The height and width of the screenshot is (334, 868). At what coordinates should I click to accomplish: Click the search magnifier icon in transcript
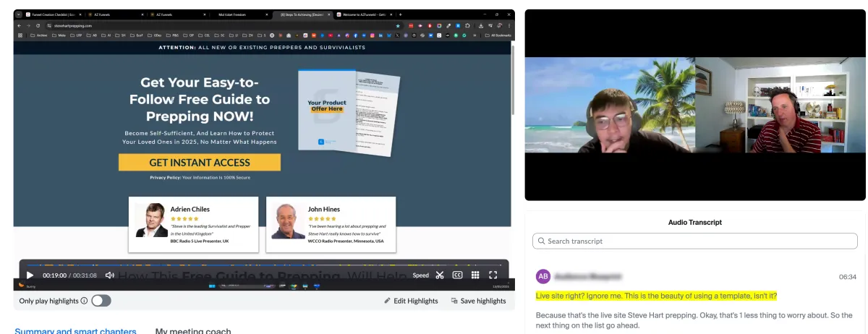(540, 241)
